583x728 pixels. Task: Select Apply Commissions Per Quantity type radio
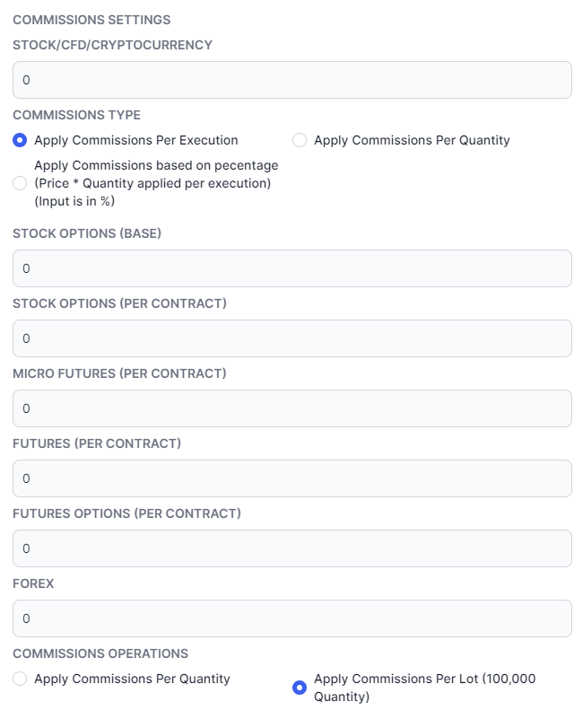coord(300,140)
